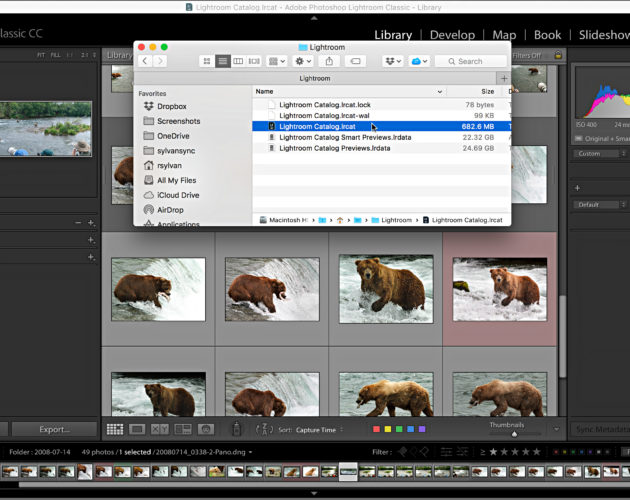Open iCloud Drive in Finder sidebar
The width and height of the screenshot is (630, 500).
pyautogui.click(x=178, y=195)
